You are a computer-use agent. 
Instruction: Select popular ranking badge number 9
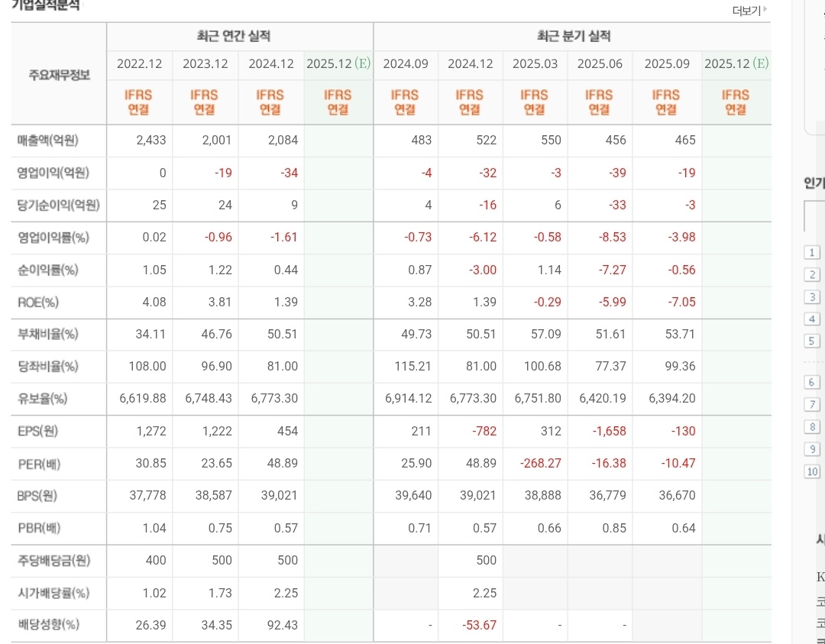click(812, 448)
